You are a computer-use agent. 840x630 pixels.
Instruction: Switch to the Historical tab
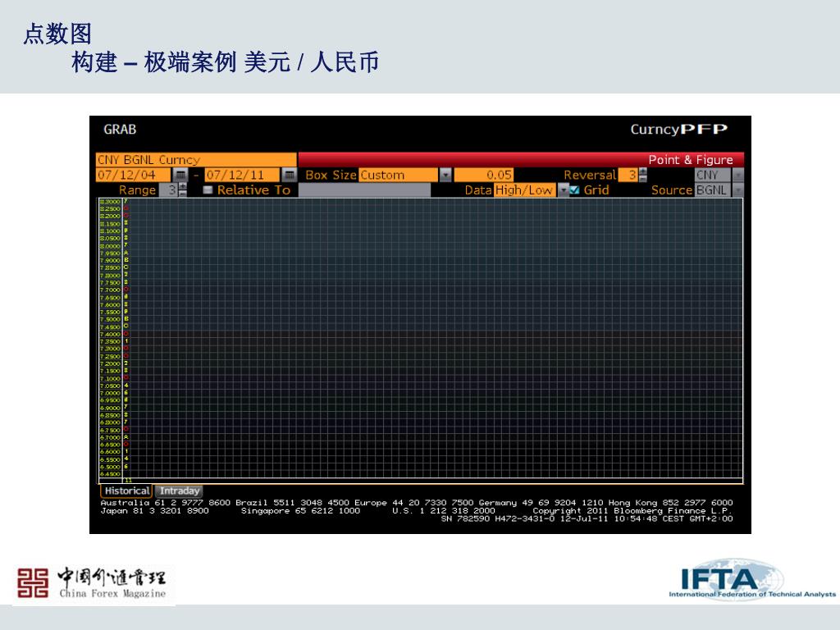pyautogui.click(x=127, y=491)
